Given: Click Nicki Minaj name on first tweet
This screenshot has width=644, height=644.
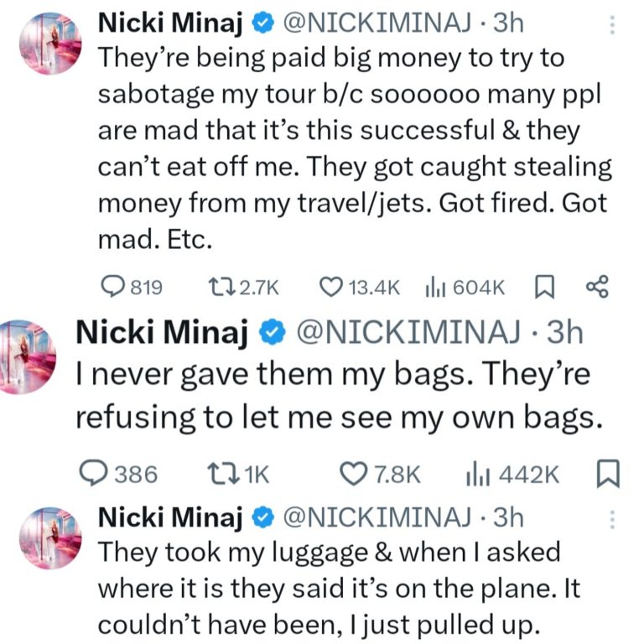Looking at the screenshot, I should click(x=171, y=24).
